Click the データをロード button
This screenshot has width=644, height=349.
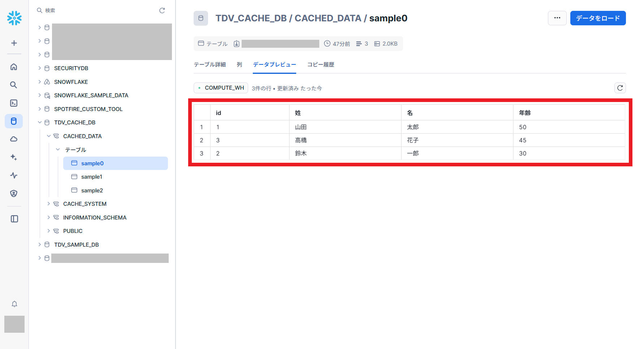click(598, 18)
